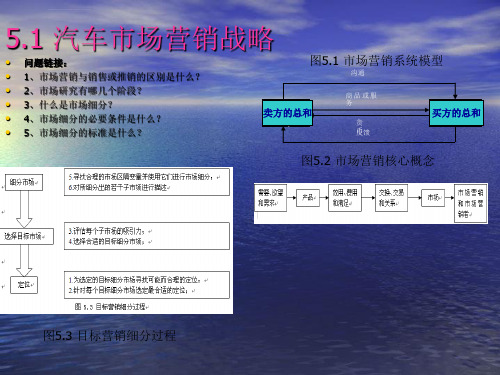Viewport: 500px width, 375px height.
Task: Click the 定位 box in the flowchart
Action: 24,285
